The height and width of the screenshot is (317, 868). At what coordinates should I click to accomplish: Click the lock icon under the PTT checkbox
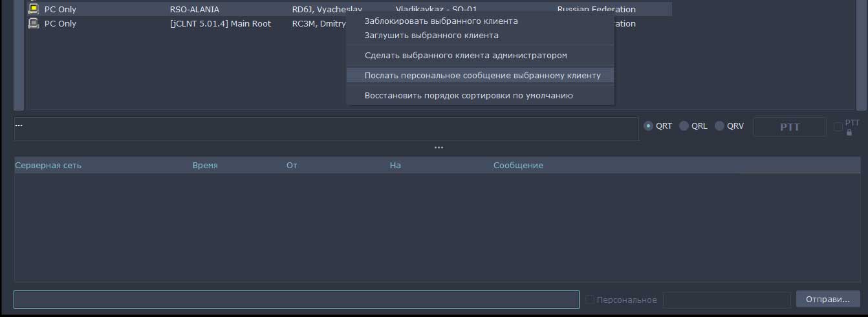tap(849, 133)
